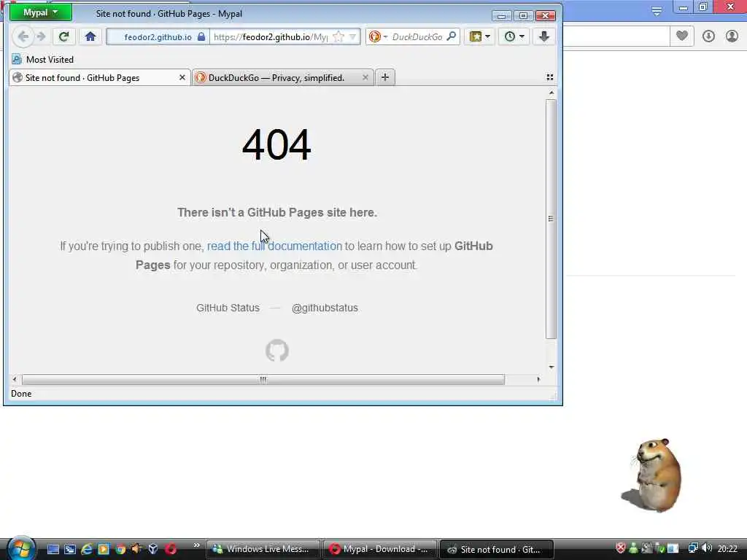Click the feodor2.github.io site identity button
747x560 pixels.
point(158,37)
